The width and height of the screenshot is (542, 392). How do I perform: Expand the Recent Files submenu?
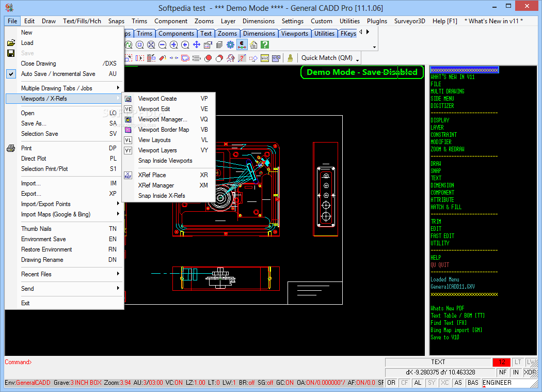pos(65,274)
